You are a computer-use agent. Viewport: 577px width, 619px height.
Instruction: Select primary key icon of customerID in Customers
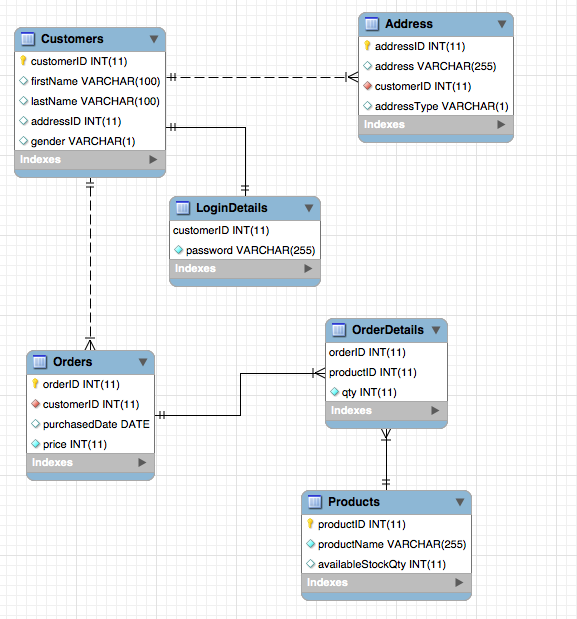pyautogui.click(x=23, y=61)
